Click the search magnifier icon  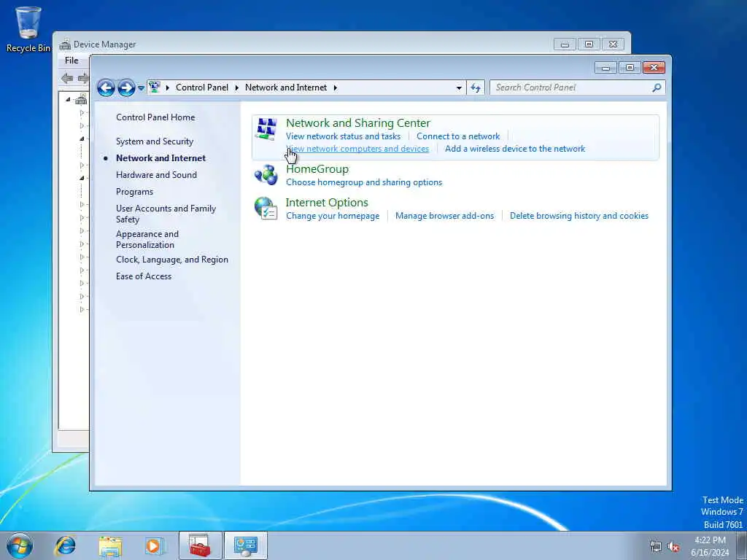tap(657, 87)
